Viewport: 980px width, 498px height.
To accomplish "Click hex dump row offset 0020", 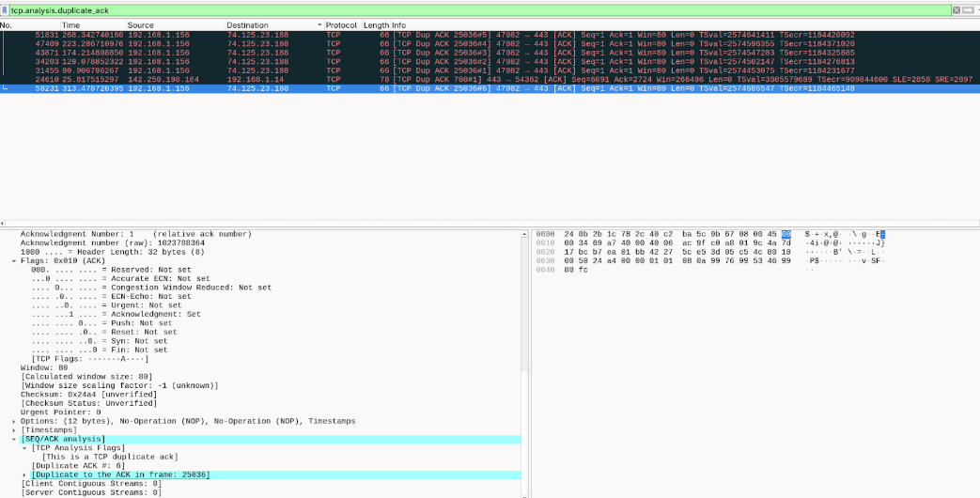I will (545, 252).
